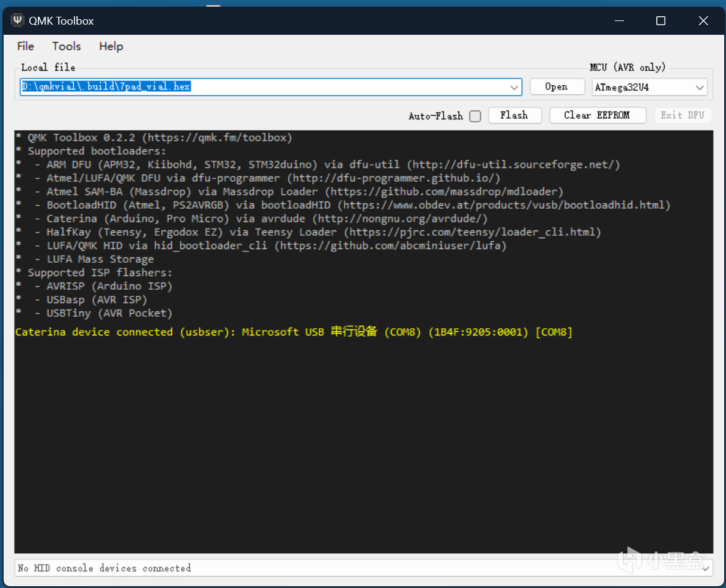Click the QMK Toolbox 0.2.2 log line
This screenshot has width=726, height=588.
(x=154, y=138)
